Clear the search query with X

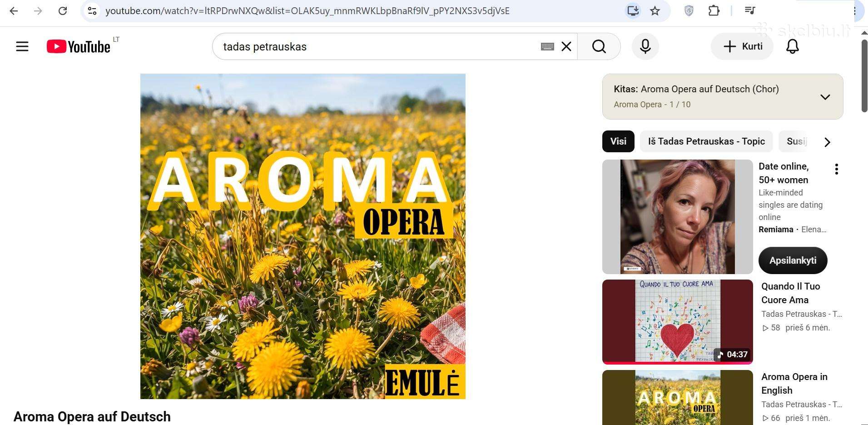point(566,46)
